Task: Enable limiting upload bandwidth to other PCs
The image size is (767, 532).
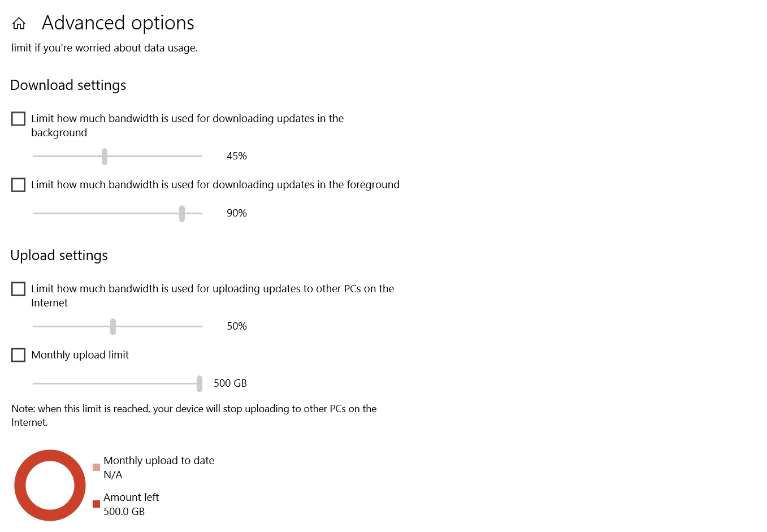Action: click(18, 289)
